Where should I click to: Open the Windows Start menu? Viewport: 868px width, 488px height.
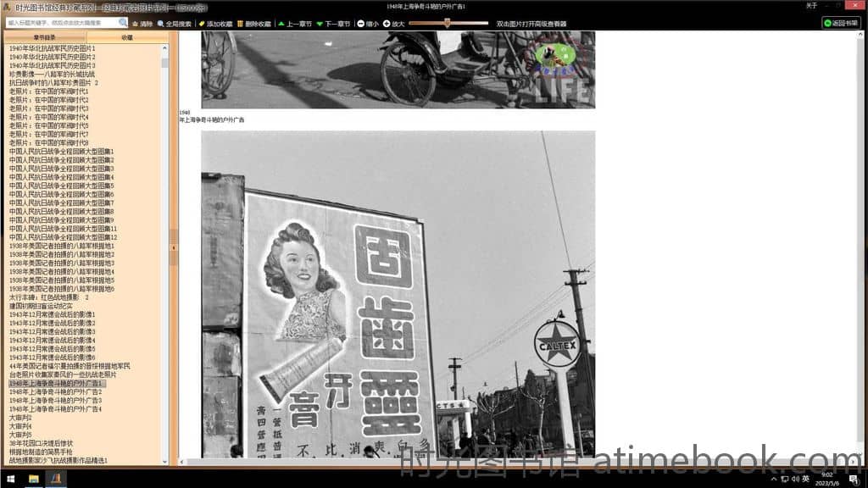pos(10,479)
